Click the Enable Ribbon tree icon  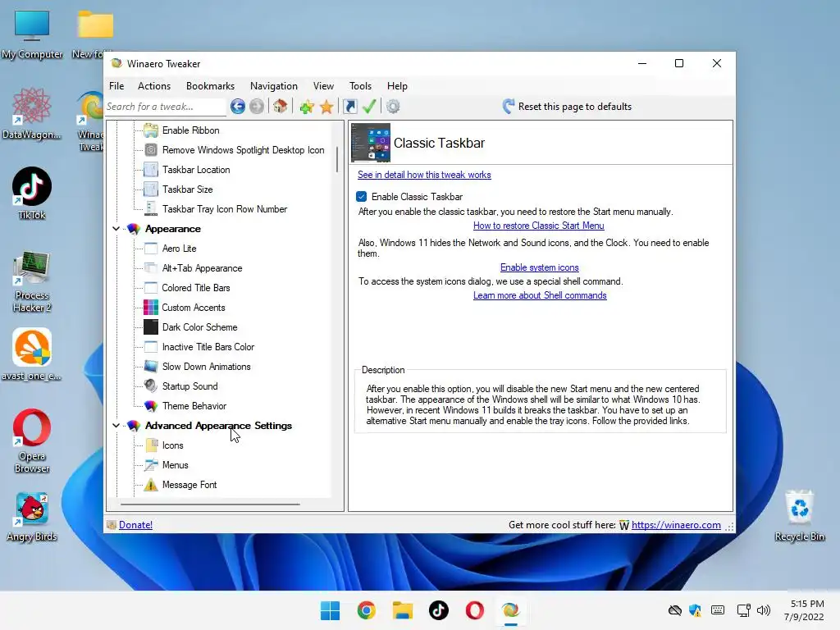(x=151, y=130)
